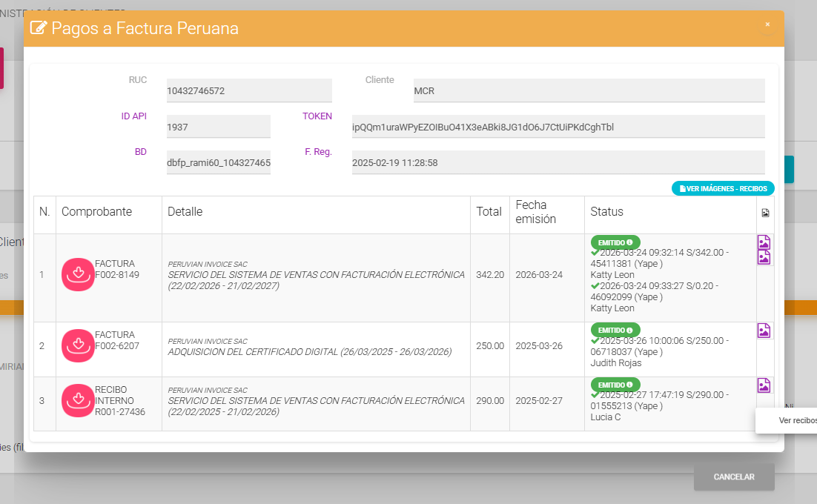817x504 pixels.
Task: Click the F. Reg. date field
Action: tap(558, 162)
